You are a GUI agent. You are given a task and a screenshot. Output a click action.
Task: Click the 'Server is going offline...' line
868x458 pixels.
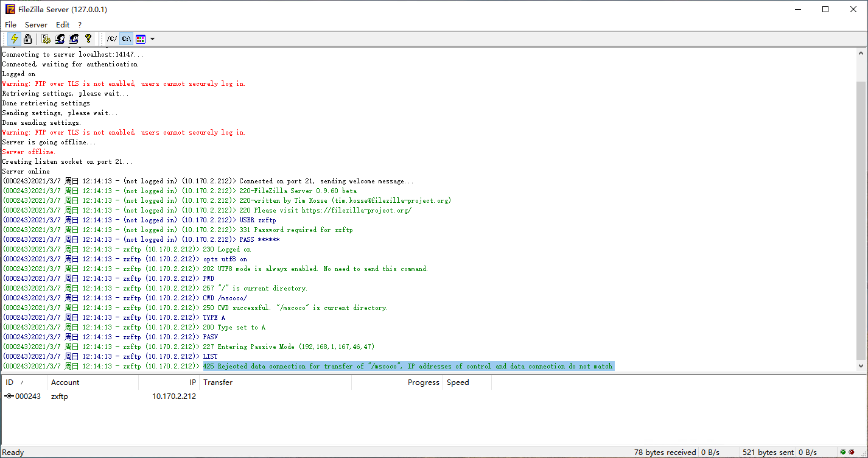[x=49, y=142]
